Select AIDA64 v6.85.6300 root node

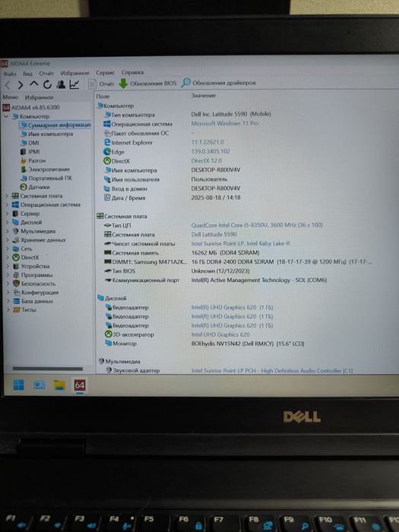[31, 107]
